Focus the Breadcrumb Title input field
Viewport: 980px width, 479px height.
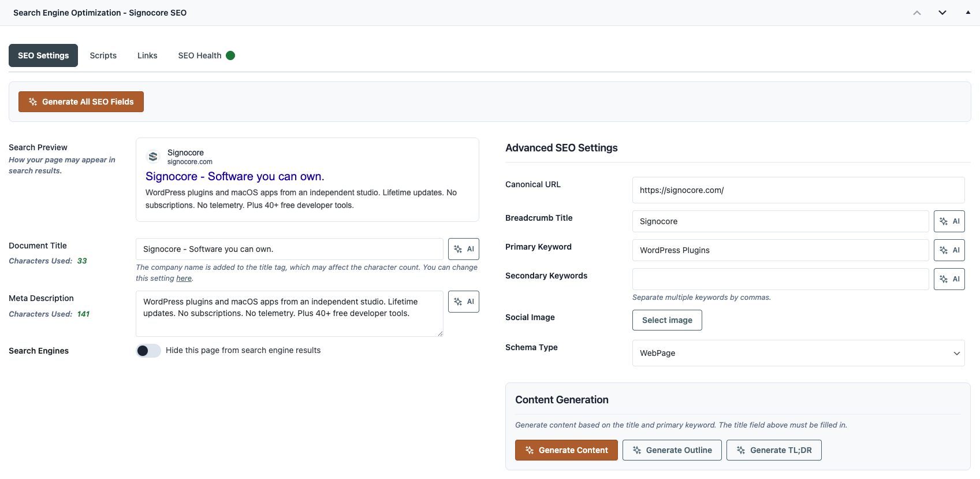tap(781, 221)
